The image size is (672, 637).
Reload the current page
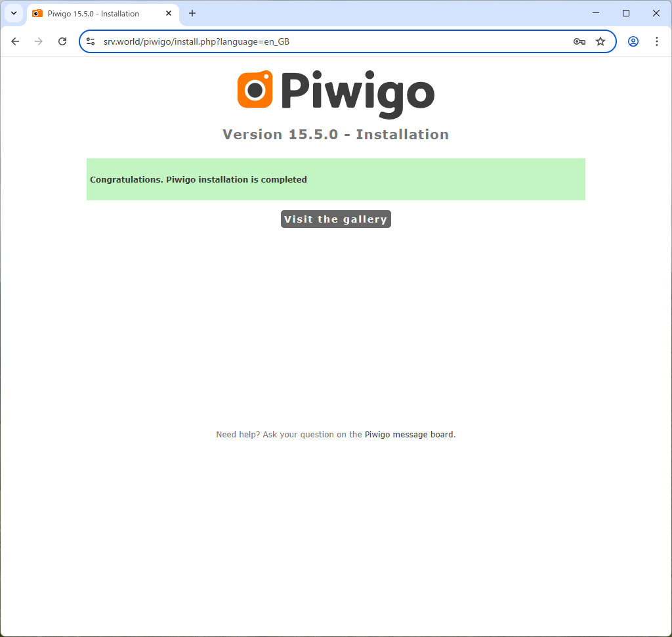tap(62, 41)
